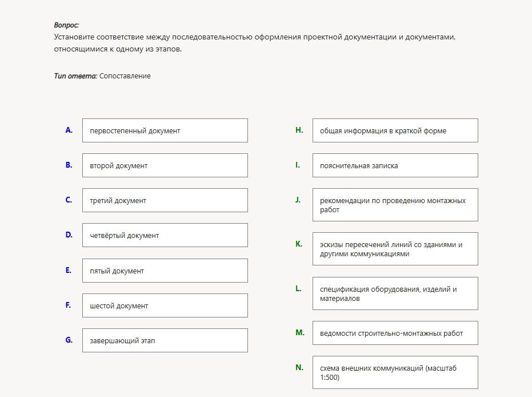The height and width of the screenshot is (397, 532).
Task: Click the blue letter A label
Action: click(69, 130)
